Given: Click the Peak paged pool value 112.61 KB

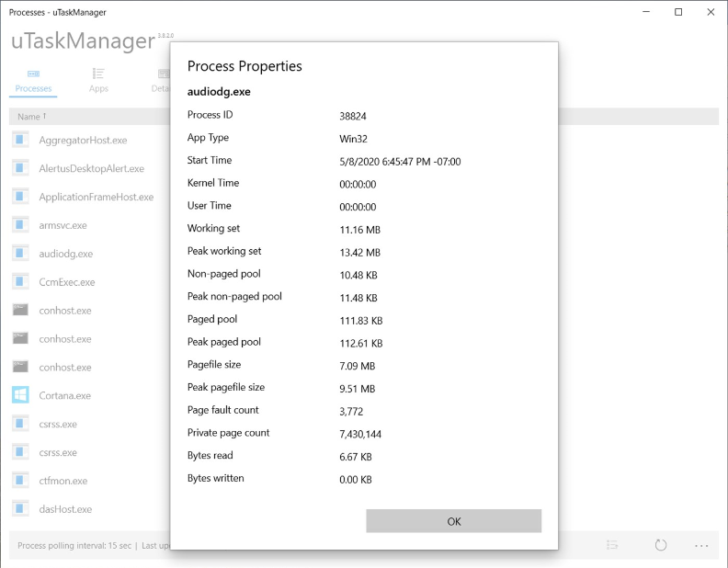Looking at the screenshot, I should point(361,344).
